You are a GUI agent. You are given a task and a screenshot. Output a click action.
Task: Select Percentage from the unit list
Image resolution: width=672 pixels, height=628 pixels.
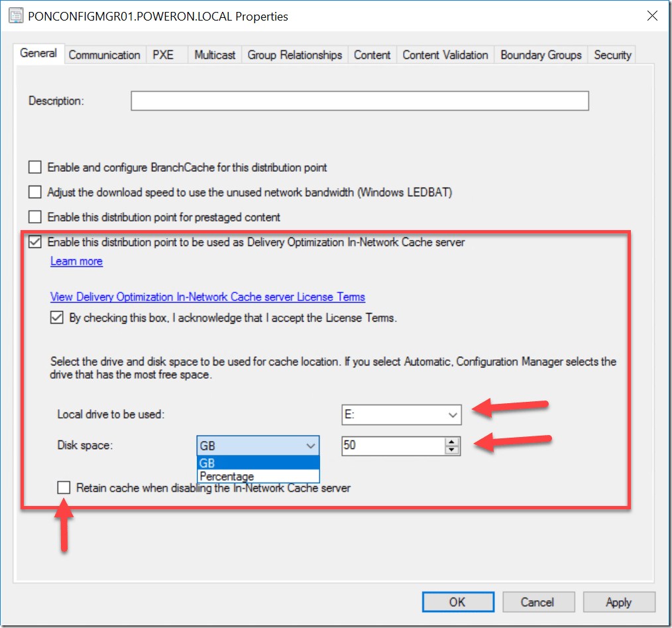coord(227,476)
